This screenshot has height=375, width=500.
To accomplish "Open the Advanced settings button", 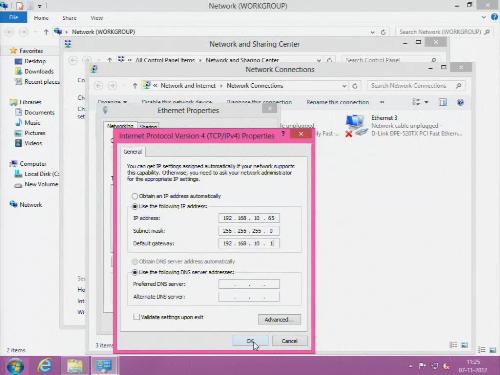I will pos(279,320).
